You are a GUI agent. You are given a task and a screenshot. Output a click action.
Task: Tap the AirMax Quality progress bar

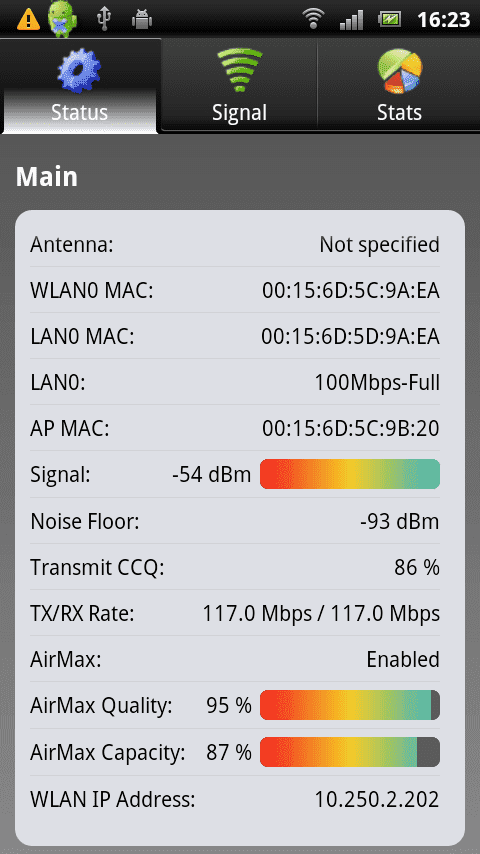350,705
